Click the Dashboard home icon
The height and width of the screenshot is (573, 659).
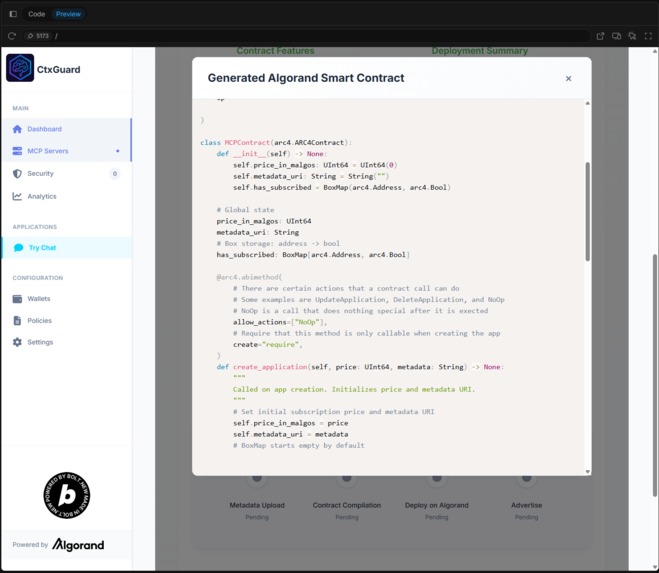(17, 129)
